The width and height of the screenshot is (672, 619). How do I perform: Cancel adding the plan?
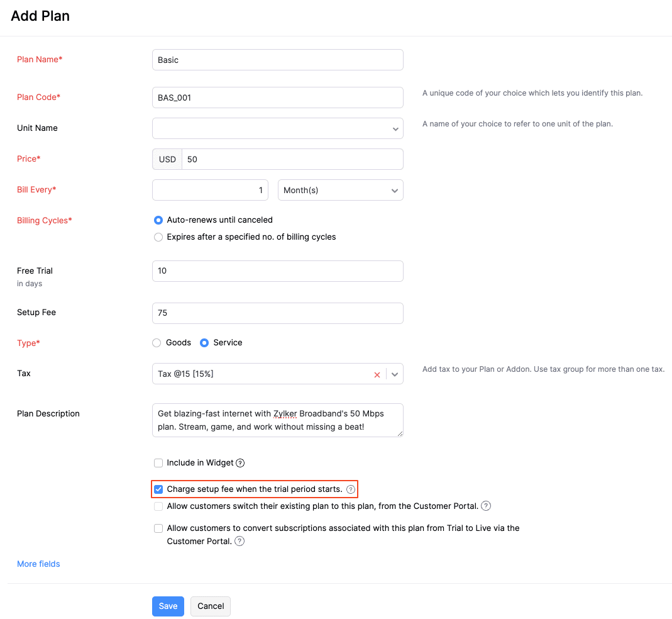pos(210,606)
